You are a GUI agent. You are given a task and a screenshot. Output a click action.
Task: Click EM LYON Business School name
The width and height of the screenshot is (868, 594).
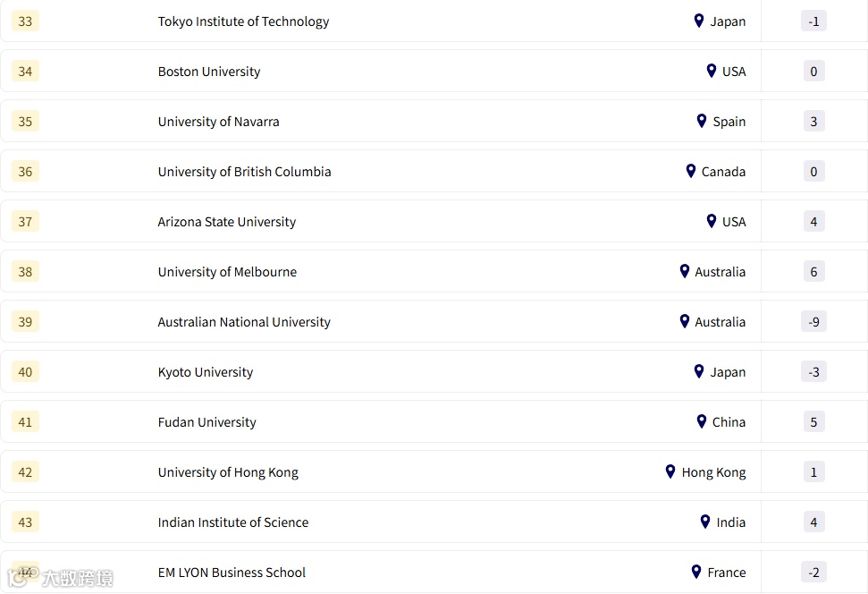coord(232,573)
